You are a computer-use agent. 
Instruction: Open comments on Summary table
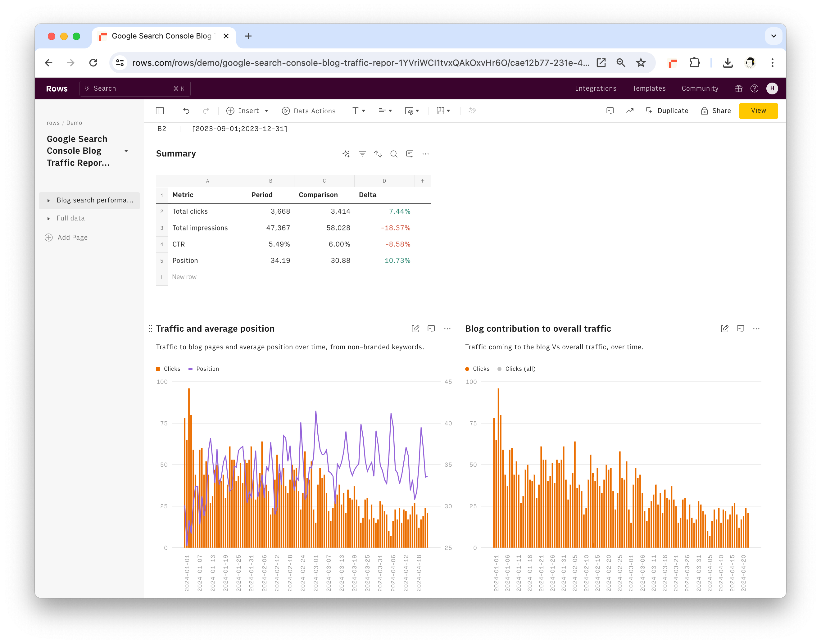(409, 154)
